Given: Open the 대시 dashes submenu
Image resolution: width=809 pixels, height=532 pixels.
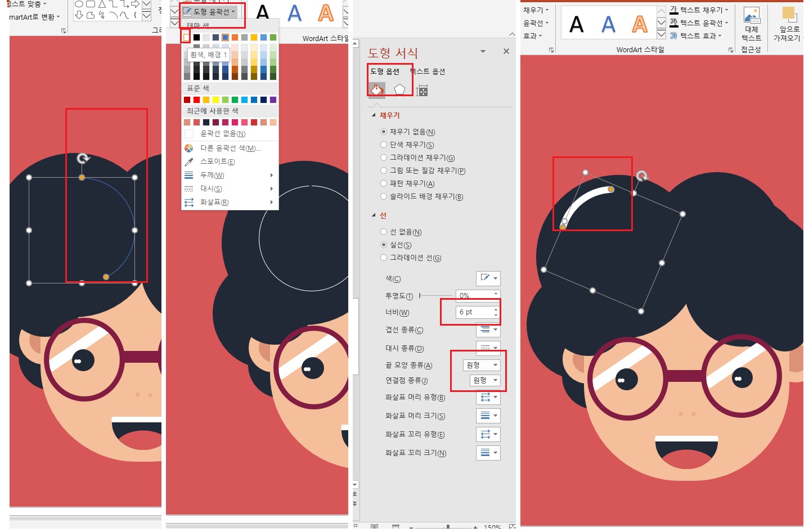Looking at the screenshot, I should (229, 188).
